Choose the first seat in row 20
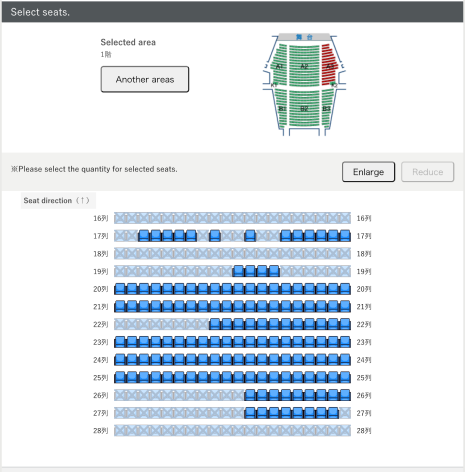 [120, 289]
